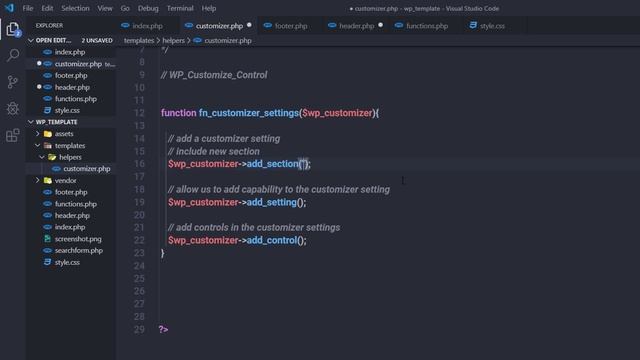Click the VS Code logo icon
This screenshot has height=360, width=640.
click(9, 8)
